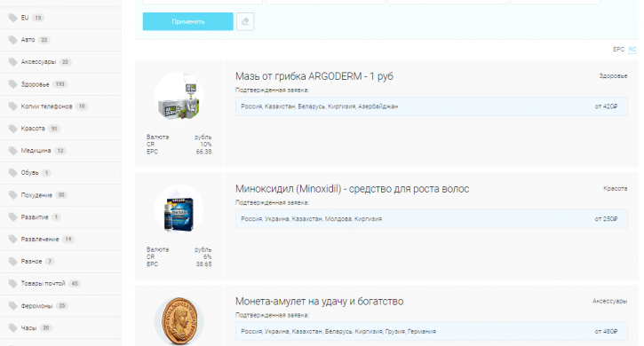
Task: Open the Монета-амулет offer title
Action: [319, 302]
